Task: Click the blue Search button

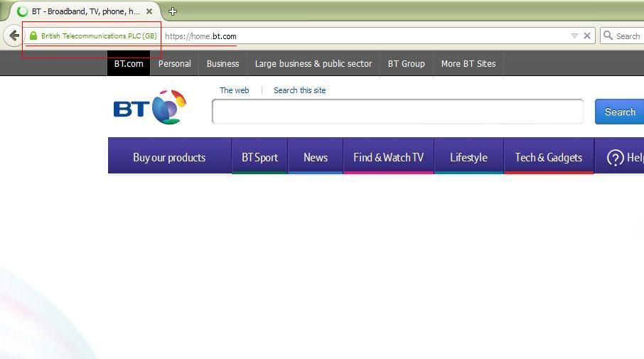Action: (619, 112)
